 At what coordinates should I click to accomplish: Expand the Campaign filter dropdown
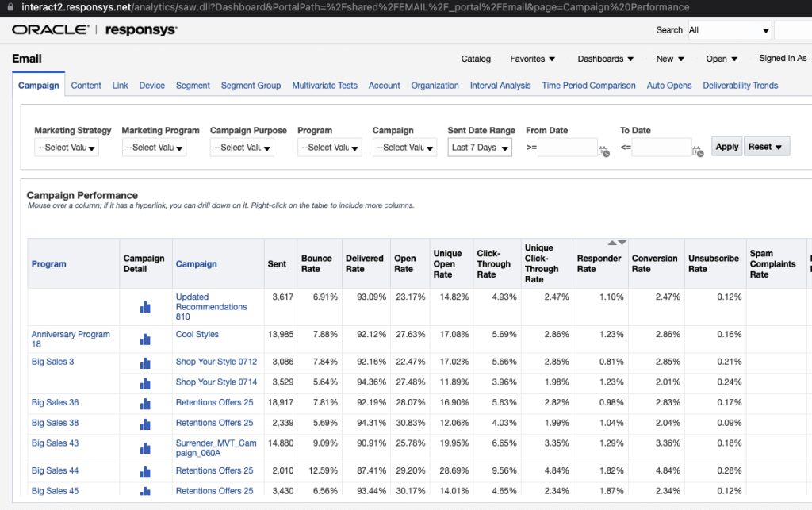[404, 148]
